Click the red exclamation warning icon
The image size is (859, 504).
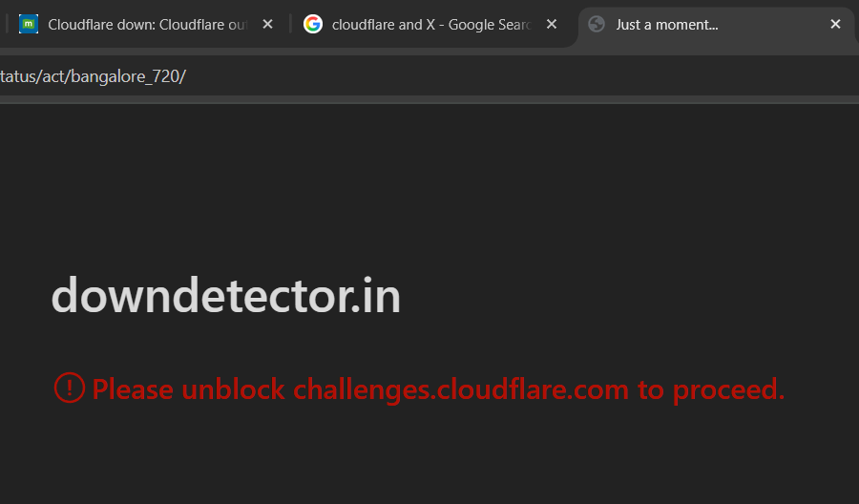pos(69,388)
